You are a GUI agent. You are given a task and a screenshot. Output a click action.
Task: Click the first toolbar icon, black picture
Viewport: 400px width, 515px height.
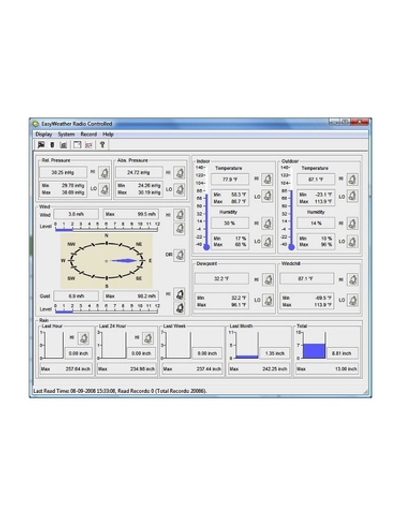41,145
